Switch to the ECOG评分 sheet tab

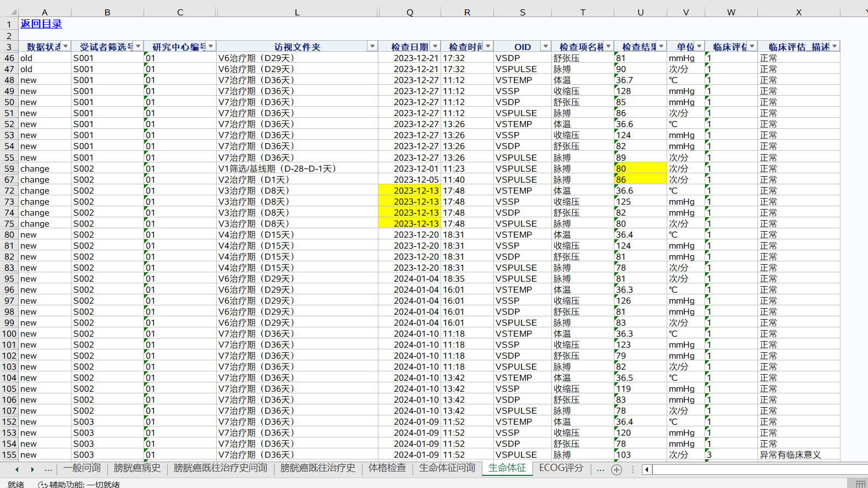pyautogui.click(x=561, y=468)
